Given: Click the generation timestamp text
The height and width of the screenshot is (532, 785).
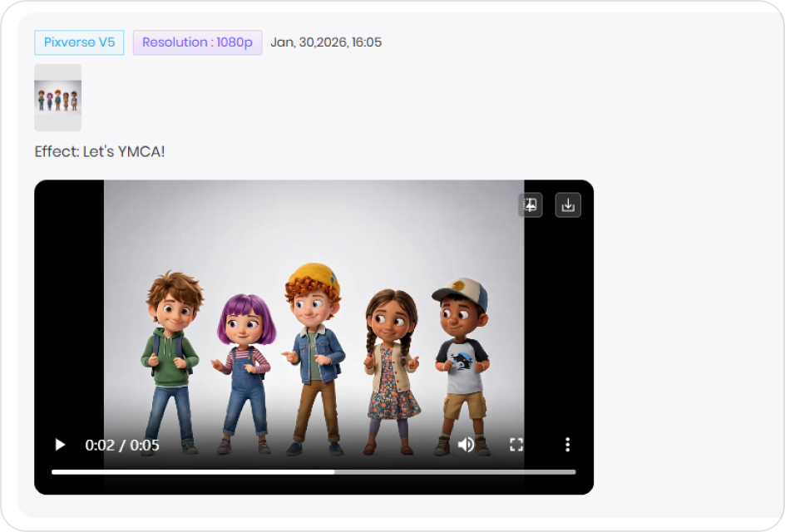Looking at the screenshot, I should (326, 42).
